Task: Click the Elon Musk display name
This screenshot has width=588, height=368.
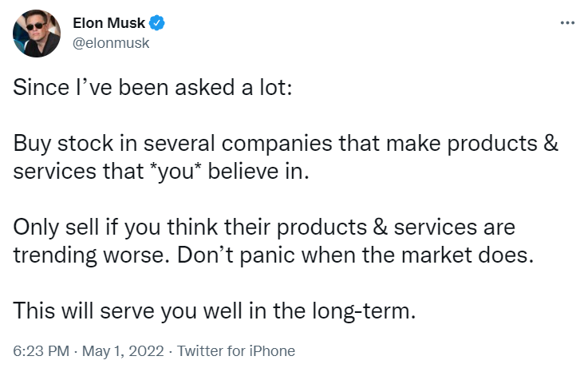Action: [x=109, y=23]
